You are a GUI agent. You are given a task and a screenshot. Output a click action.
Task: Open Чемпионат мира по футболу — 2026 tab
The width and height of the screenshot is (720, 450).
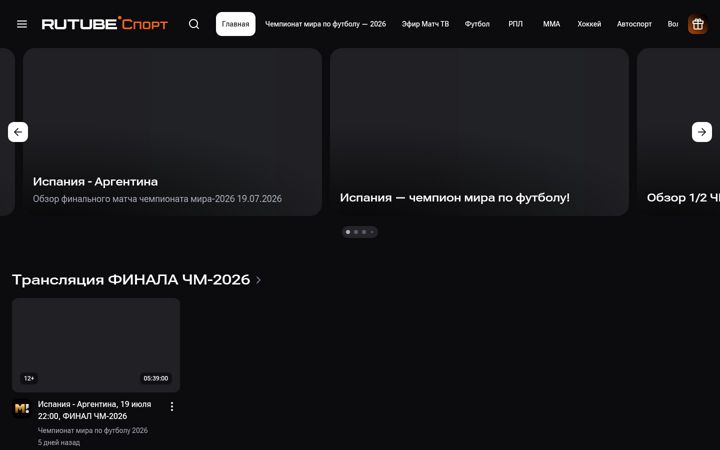325,24
